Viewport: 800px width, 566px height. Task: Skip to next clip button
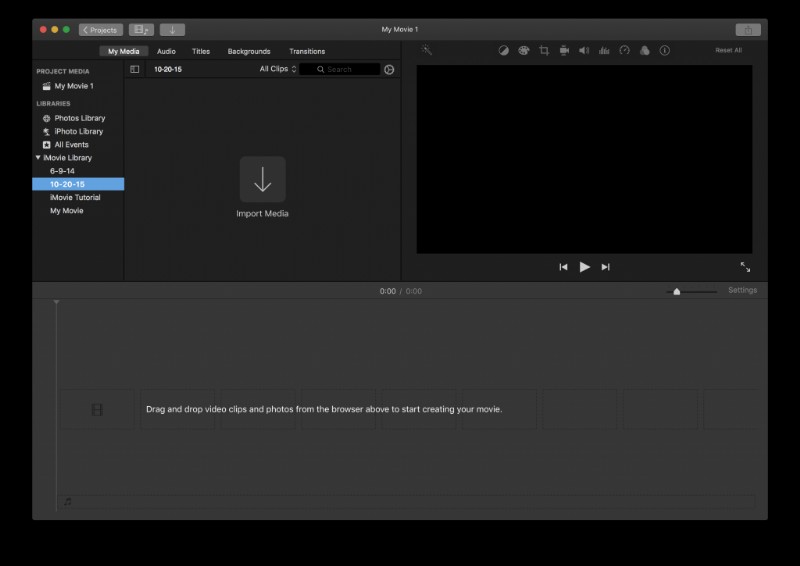[x=606, y=267]
